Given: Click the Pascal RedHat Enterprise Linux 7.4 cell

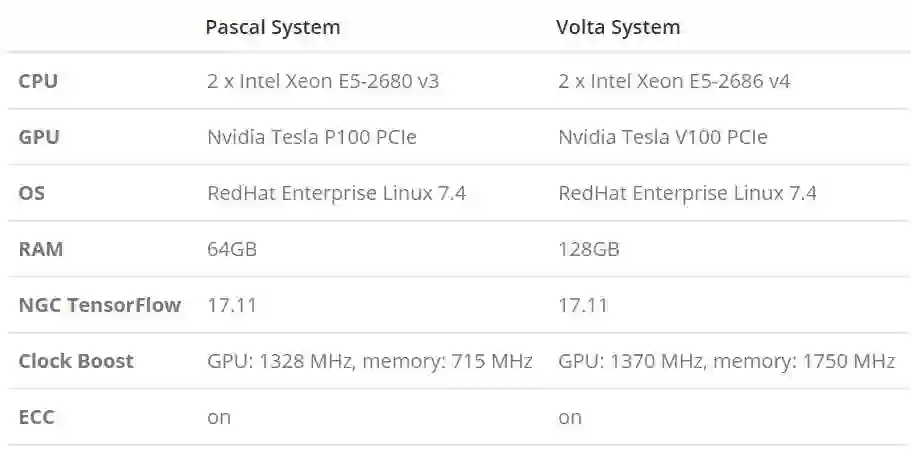Looking at the screenshot, I should coord(336,193).
